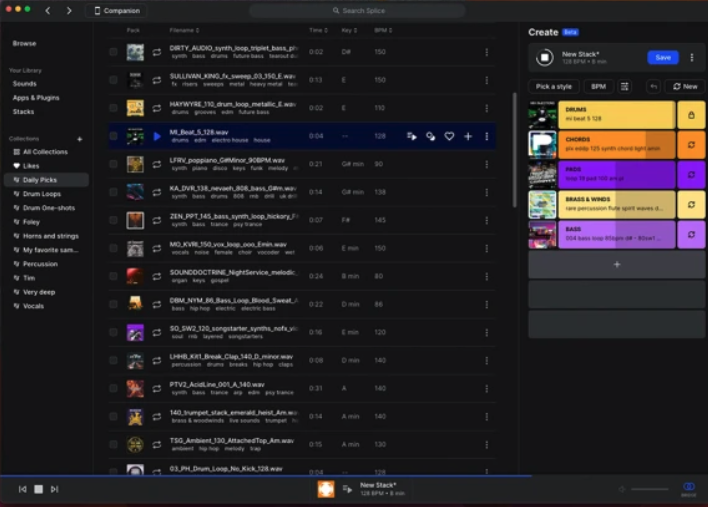The image size is (708, 507).
Task: Click loop icon of DIRTY_AUDIO synth loop row
Action: coord(157,52)
